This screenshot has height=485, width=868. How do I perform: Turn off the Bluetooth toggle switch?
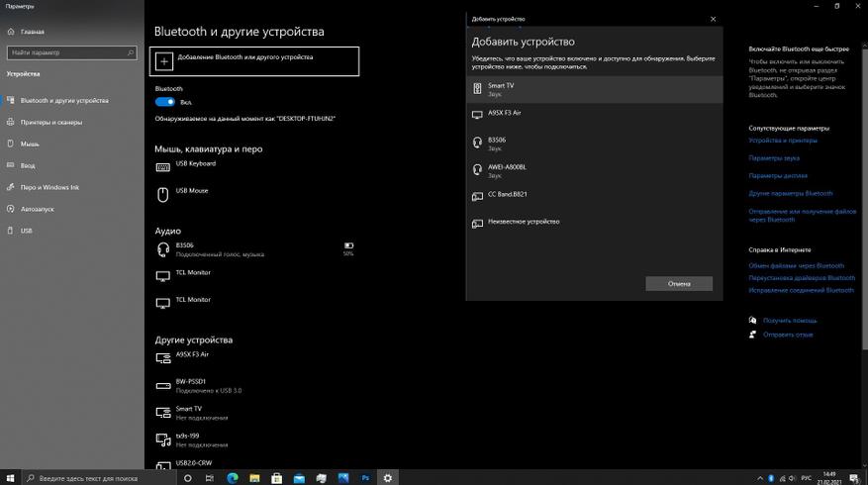[164, 101]
